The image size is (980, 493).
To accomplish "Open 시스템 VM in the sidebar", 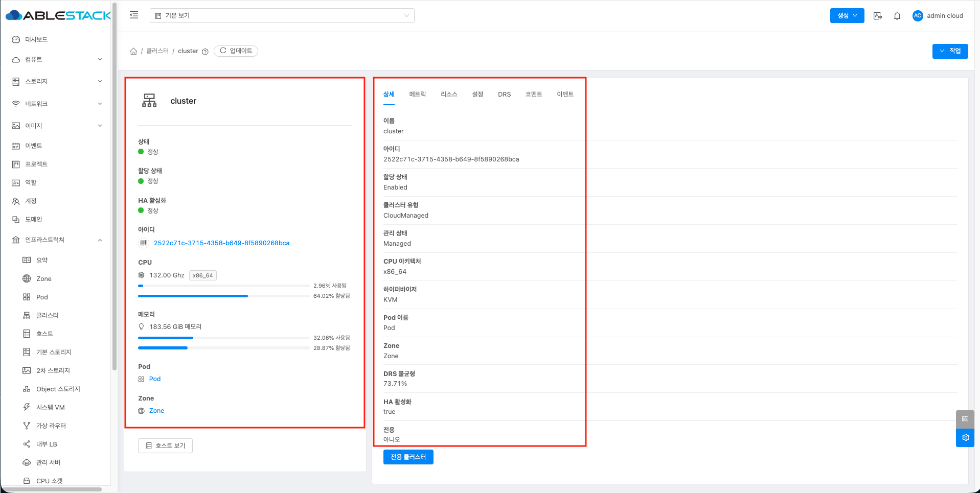I will click(x=50, y=407).
